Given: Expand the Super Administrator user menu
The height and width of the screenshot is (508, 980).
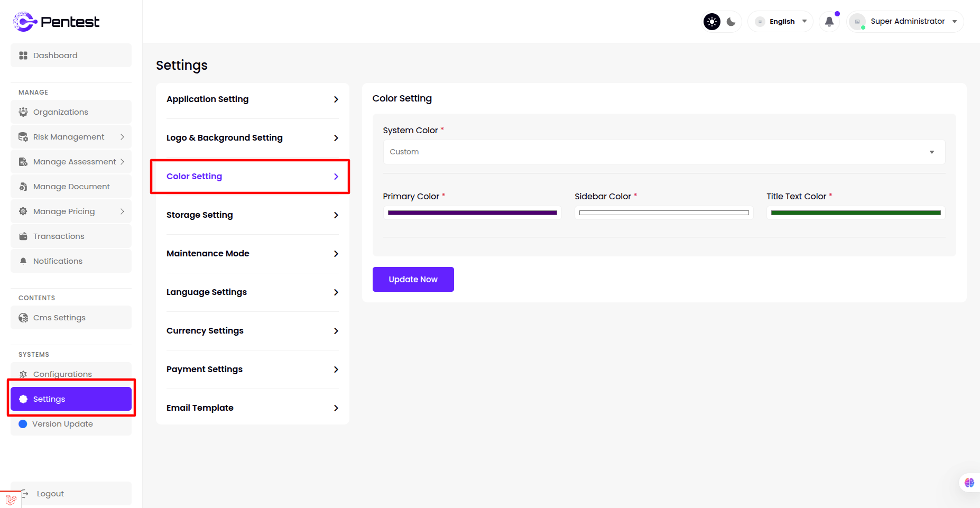Looking at the screenshot, I should pos(905,22).
